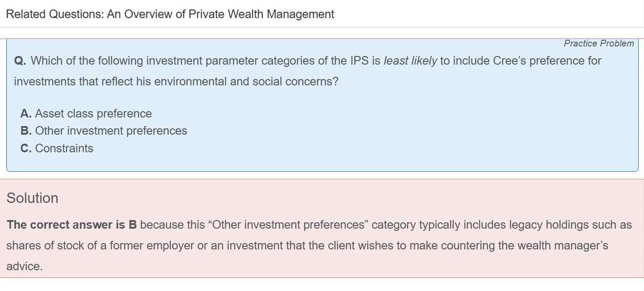Click the Related Questions page heading
Image resolution: width=644 pixels, height=291 pixels.
(x=170, y=14)
